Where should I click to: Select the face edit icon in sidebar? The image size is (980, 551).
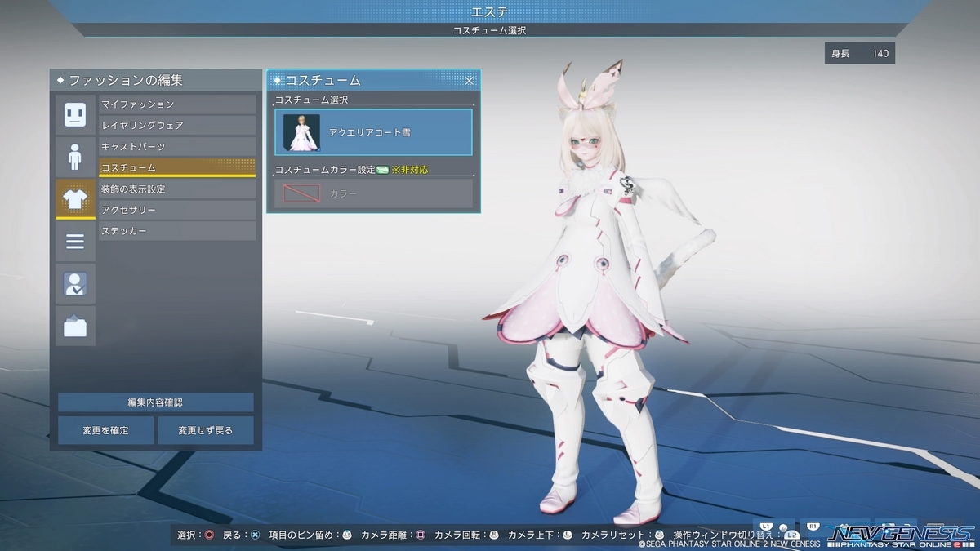[x=75, y=115]
